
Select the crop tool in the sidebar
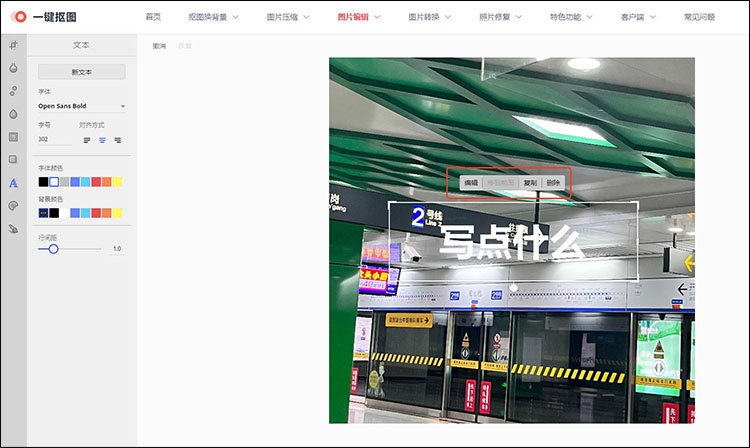[13, 45]
